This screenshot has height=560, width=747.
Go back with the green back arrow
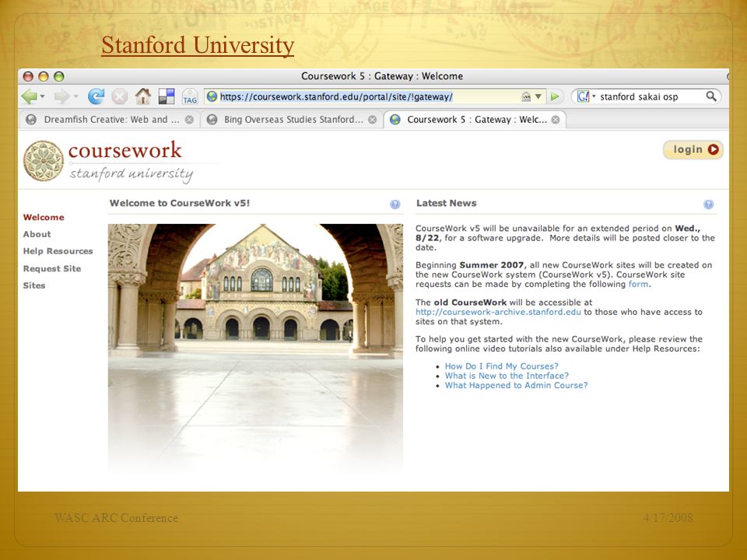(x=30, y=96)
